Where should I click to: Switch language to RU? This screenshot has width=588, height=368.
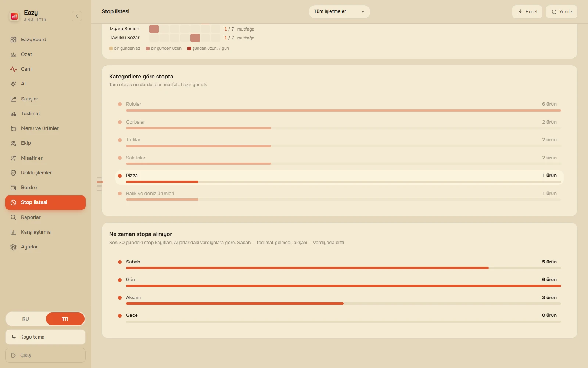click(x=26, y=319)
